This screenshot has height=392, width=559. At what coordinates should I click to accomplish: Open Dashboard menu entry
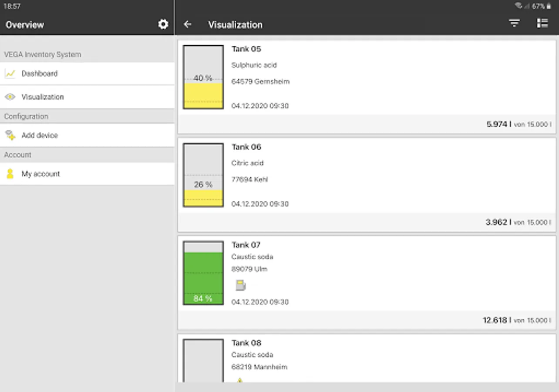click(87, 74)
